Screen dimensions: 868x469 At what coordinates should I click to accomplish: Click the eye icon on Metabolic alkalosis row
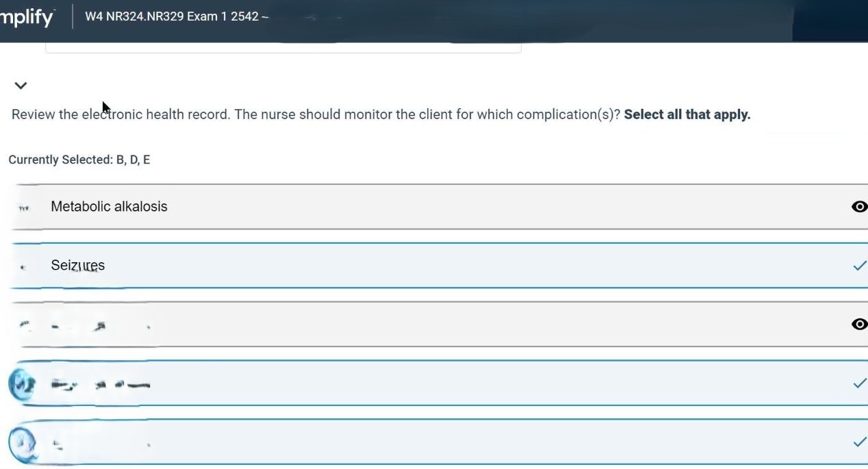[859, 207]
